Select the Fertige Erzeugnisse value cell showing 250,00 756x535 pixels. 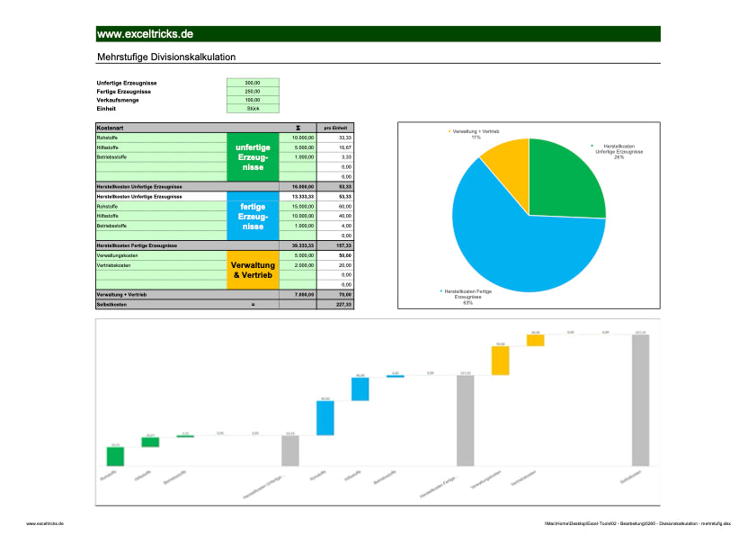click(254, 91)
